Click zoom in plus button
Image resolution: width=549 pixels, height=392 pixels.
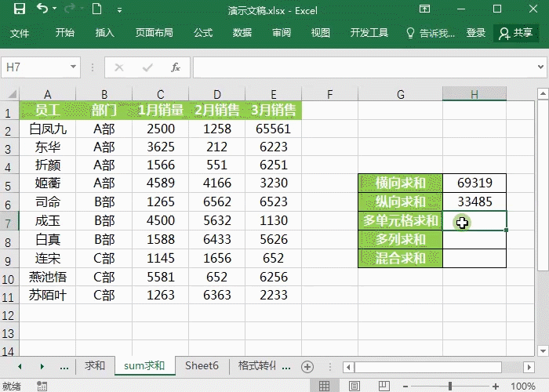pos(496,387)
